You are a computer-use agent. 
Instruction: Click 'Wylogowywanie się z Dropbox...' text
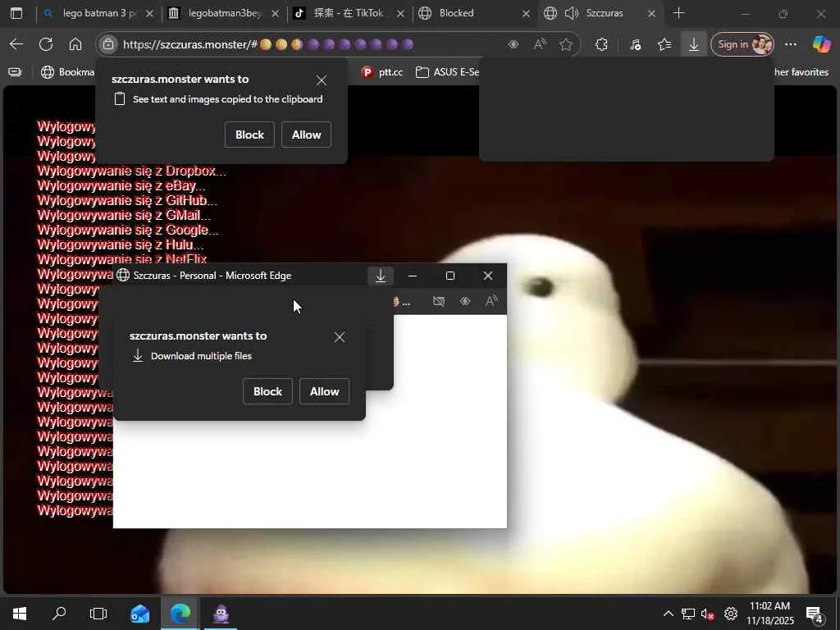pyautogui.click(x=132, y=171)
